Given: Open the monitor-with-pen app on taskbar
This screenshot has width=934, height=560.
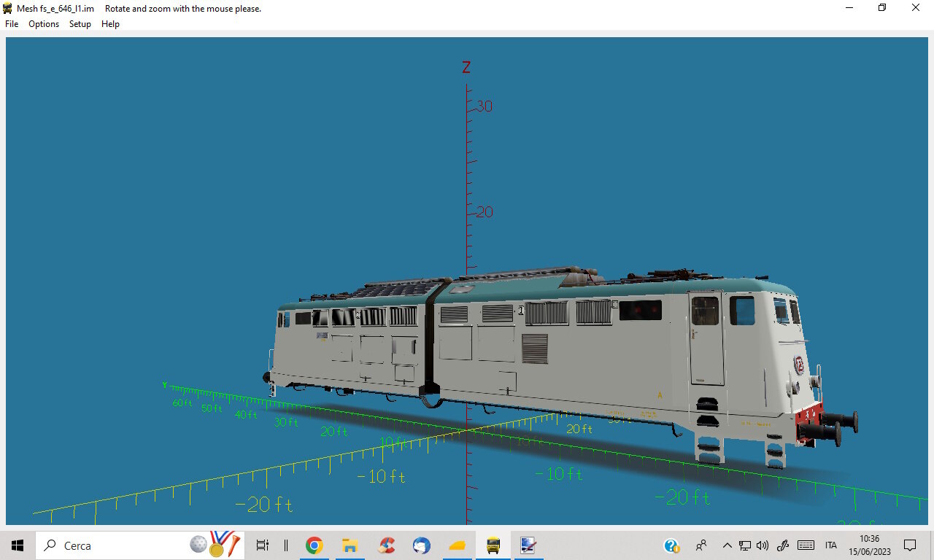Looking at the screenshot, I should [528, 545].
